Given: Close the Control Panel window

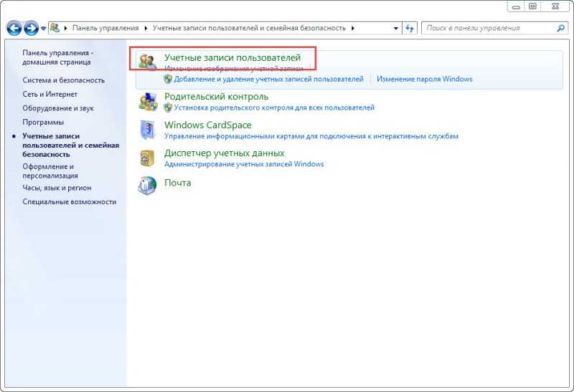Looking at the screenshot, I should point(555,6).
